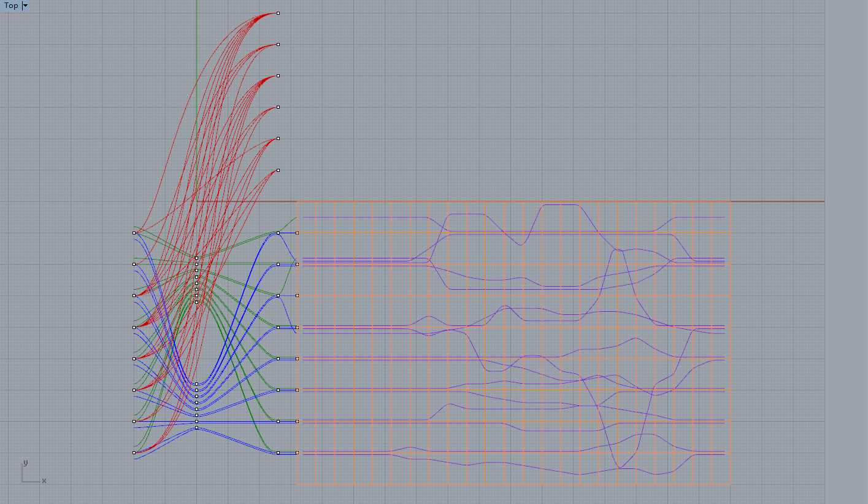Select the lowest point in the left column
The image size is (868, 504).
coord(134,452)
